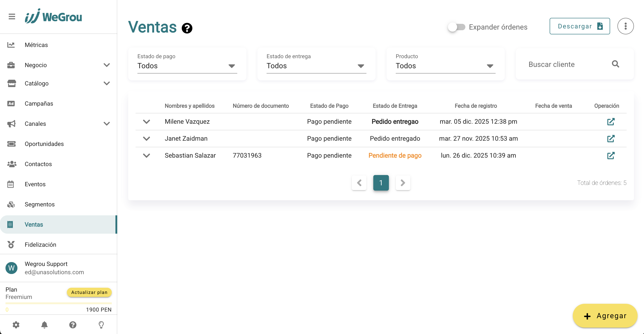Click the hamburger menu icon

pyautogui.click(x=12, y=16)
